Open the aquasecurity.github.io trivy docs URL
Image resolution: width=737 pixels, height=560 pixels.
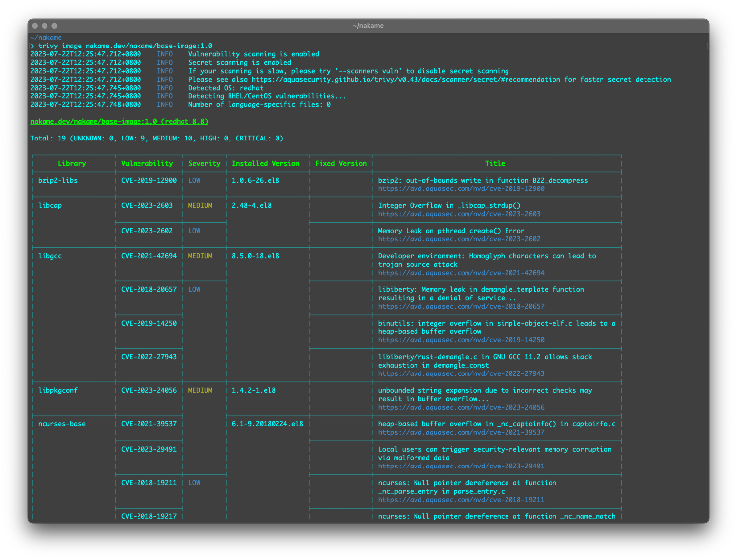click(x=406, y=80)
